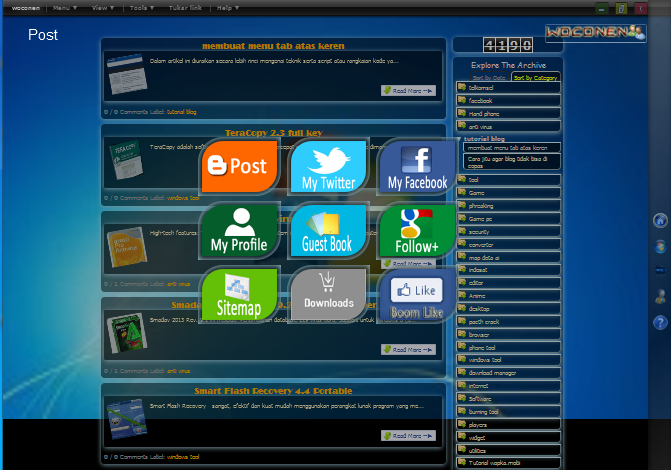671x470 pixels.
Task: Switch to the Sort by Date tab
Action: 489,77
